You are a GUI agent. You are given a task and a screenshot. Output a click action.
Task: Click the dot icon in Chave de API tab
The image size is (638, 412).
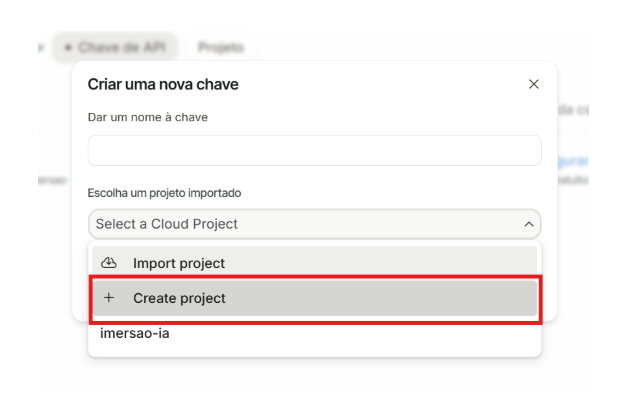tap(68, 47)
